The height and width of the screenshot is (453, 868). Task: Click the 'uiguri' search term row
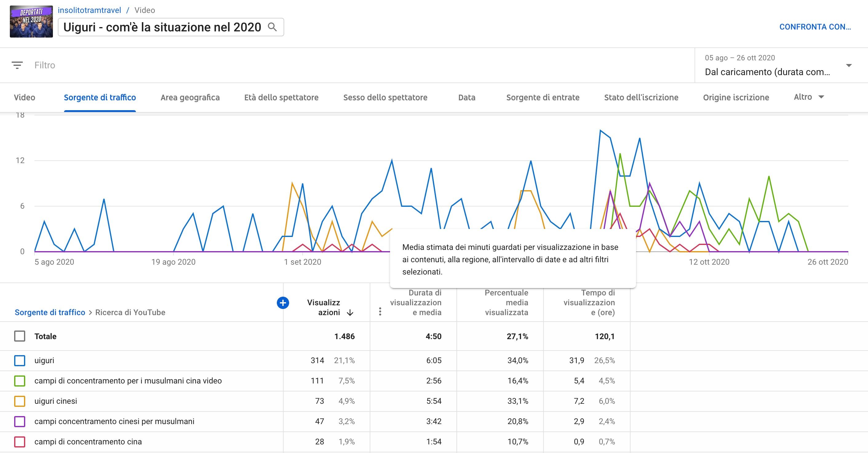[44, 360]
